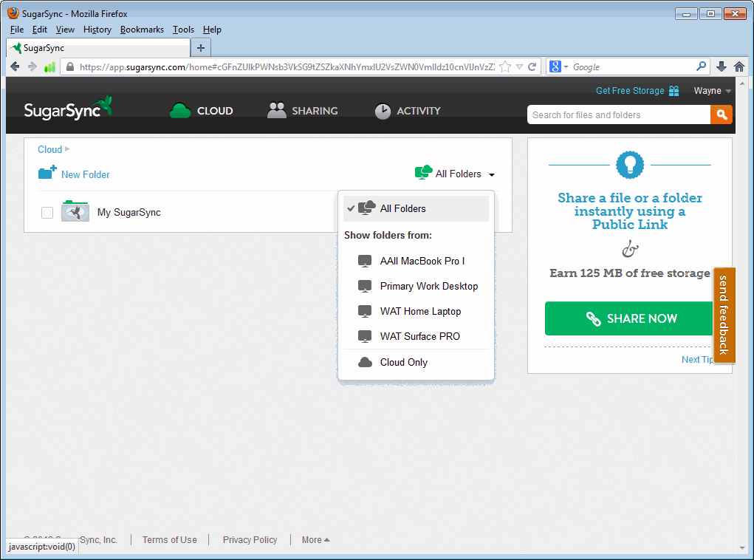
Task: Click the Wi-Fi signal strength indicator
Action: pos(49,66)
